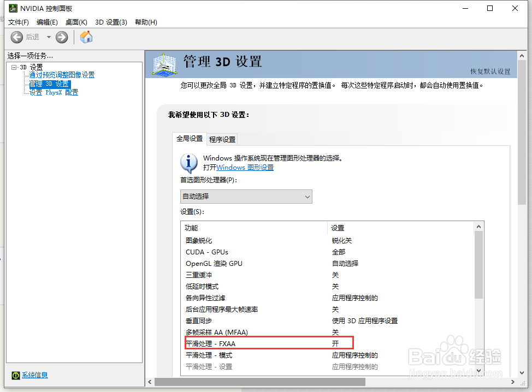
Task: Select the 三重缓冲 setting row
Action: [327, 275]
